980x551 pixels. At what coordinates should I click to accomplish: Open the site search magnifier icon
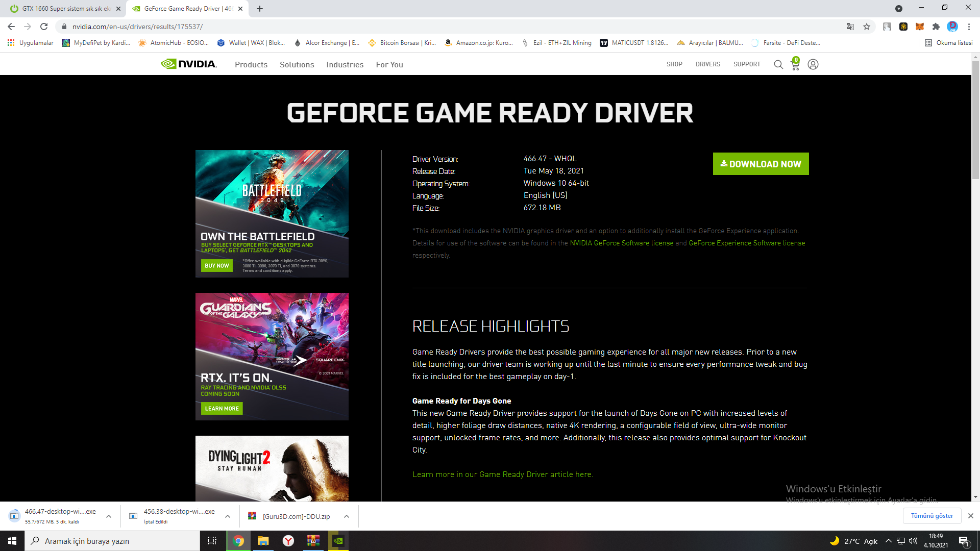778,64
